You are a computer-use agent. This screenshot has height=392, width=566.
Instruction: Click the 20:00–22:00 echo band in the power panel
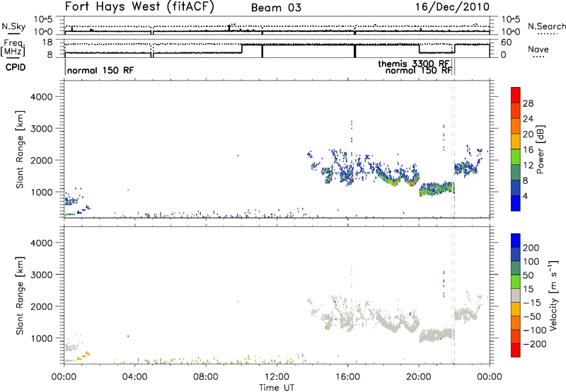(x=437, y=188)
